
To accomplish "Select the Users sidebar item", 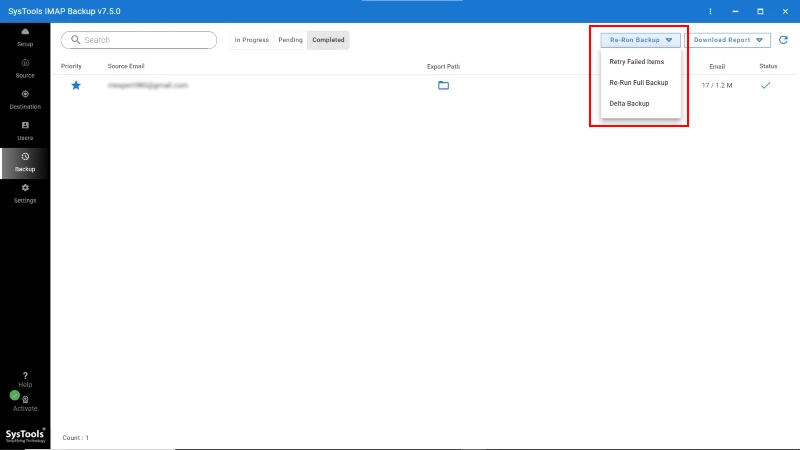I will pos(25,131).
